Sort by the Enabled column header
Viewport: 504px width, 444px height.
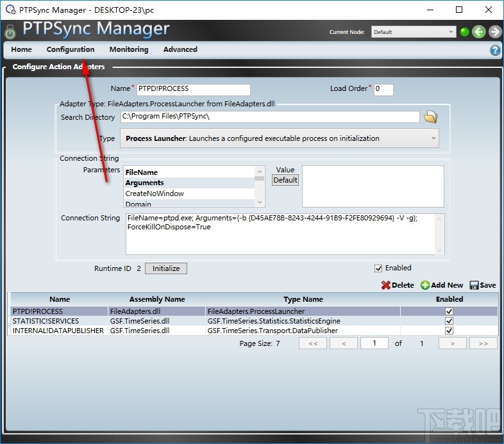tap(449, 299)
